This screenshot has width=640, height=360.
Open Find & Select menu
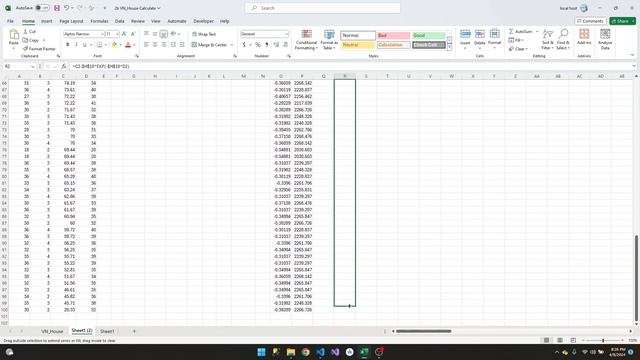click(563, 40)
